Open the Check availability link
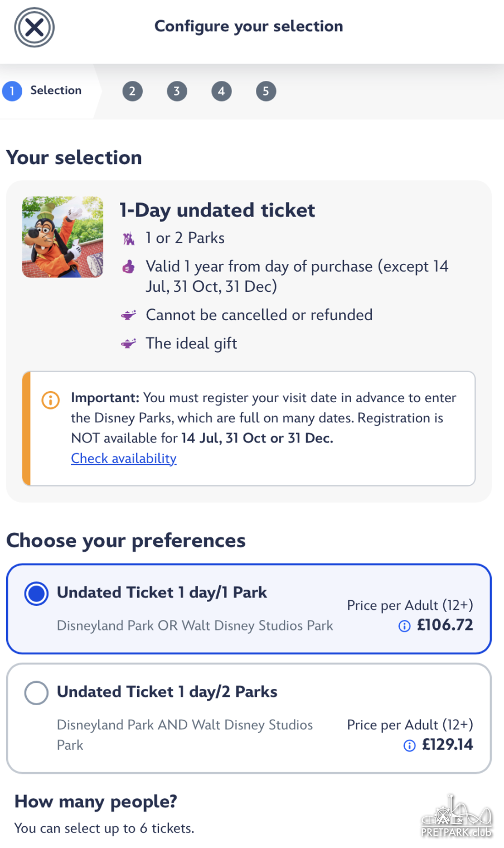This screenshot has width=504, height=848. 124,459
